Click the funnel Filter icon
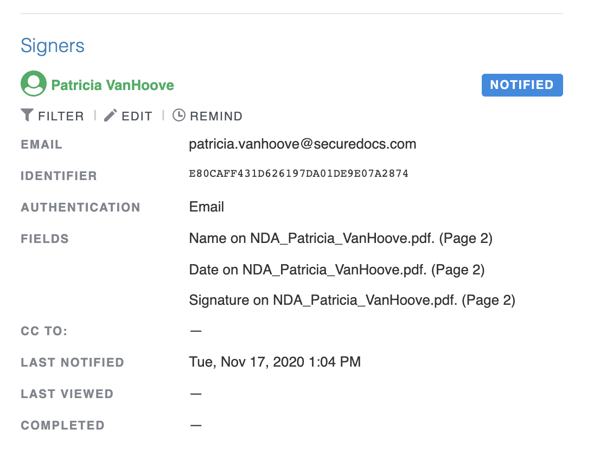600x474 pixels. [x=27, y=115]
